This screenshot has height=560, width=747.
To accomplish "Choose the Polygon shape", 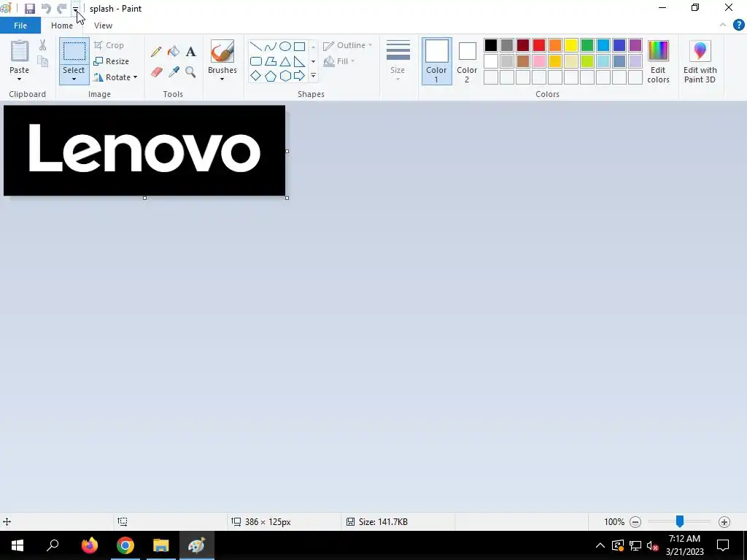I will (271, 61).
